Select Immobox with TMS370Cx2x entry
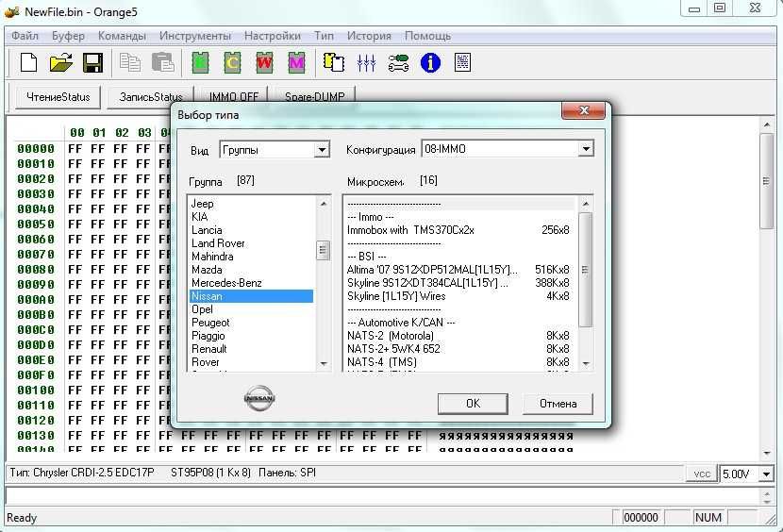783x532 pixels. (x=458, y=230)
